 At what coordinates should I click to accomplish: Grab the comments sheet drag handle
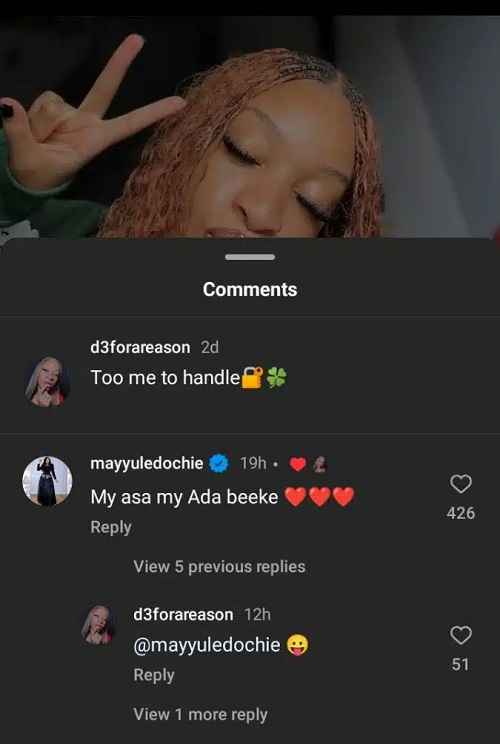pos(250,257)
